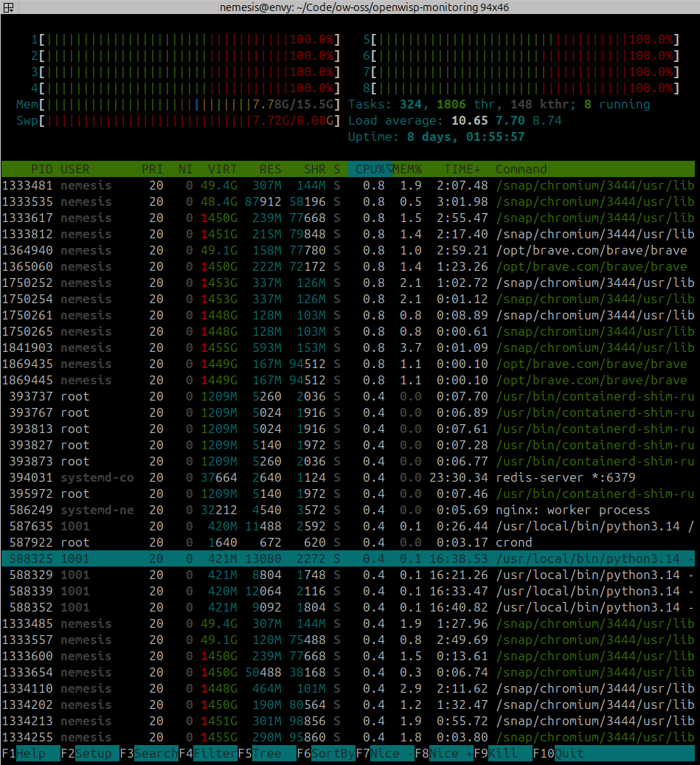Viewport: 700px width, 765px height.
Task: Click the highlighted process row 588325
Action: tap(348, 558)
